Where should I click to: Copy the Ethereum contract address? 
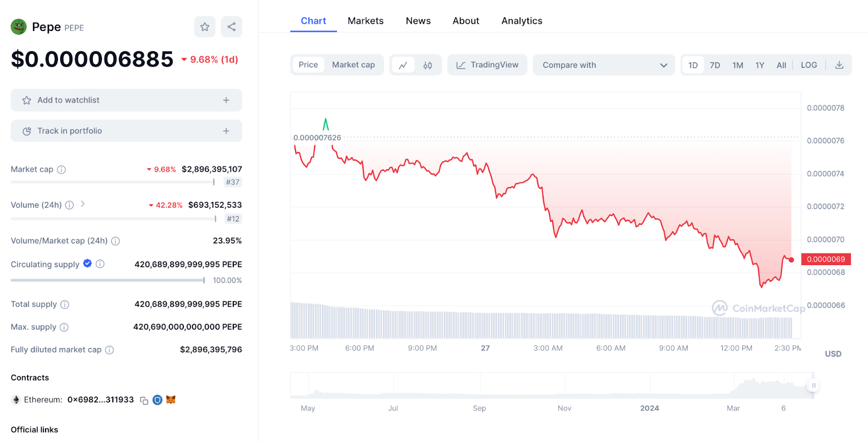144,401
